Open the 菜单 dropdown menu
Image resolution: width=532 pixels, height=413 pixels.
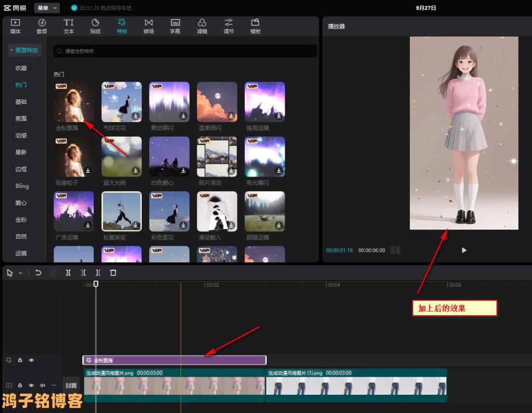point(47,8)
